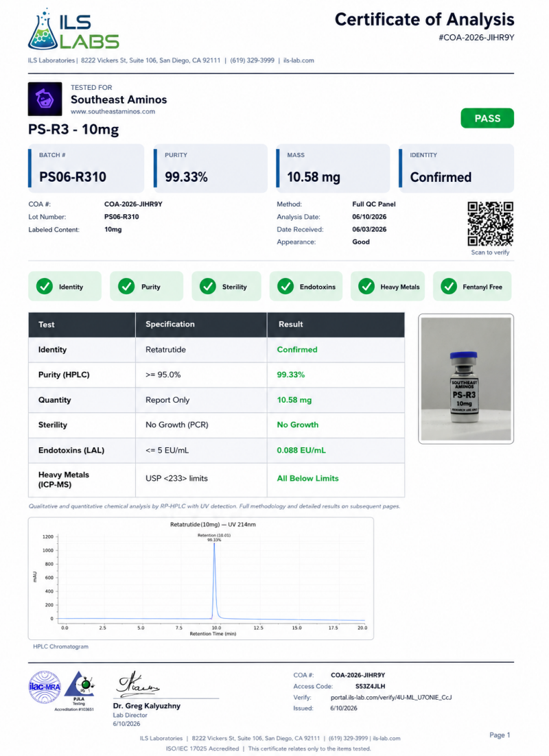Click the ilac-MRA accreditation seal

45,687
